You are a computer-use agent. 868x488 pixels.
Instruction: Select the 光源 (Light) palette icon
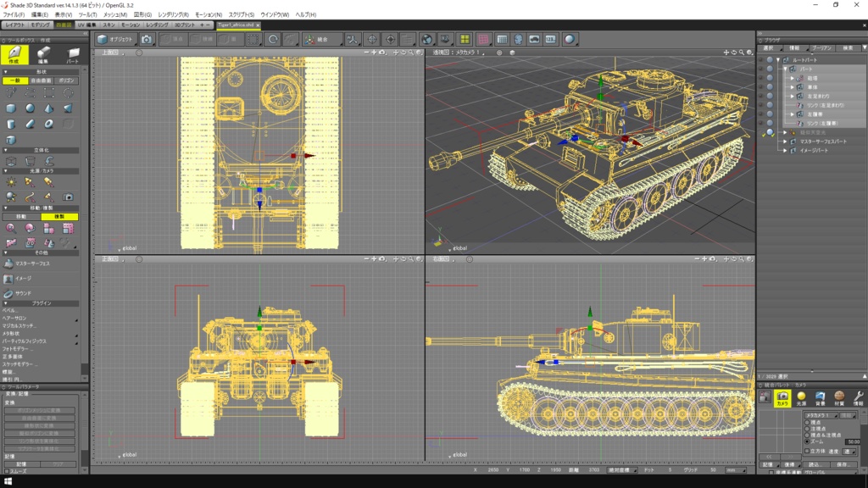point(801,397)
